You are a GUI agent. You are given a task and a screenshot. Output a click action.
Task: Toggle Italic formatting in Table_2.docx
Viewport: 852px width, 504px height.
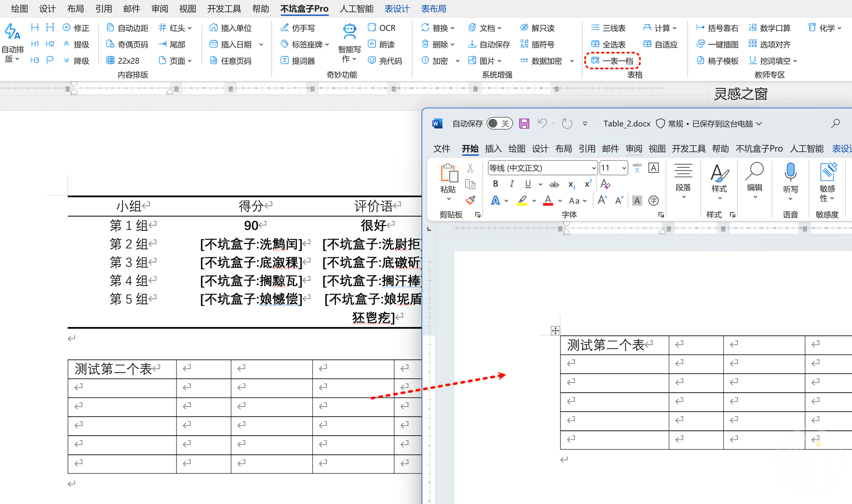[x=512, y=184]
